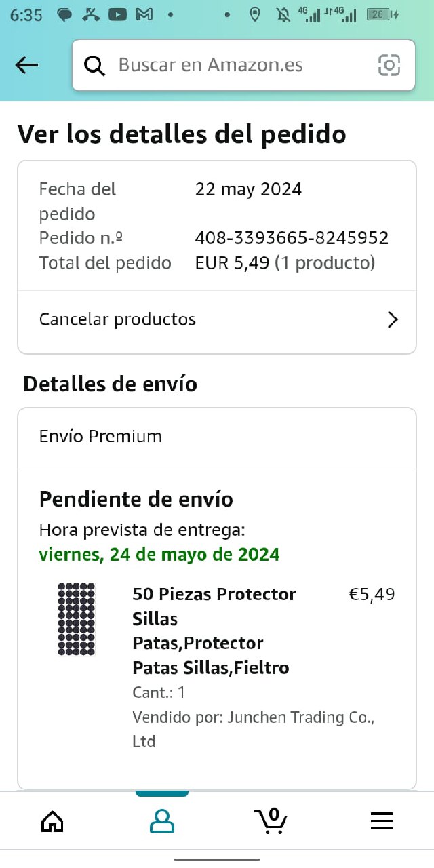The image size is (434, 868).
Task: Tap the back arrow icon
Action: (x=27, y=65)
